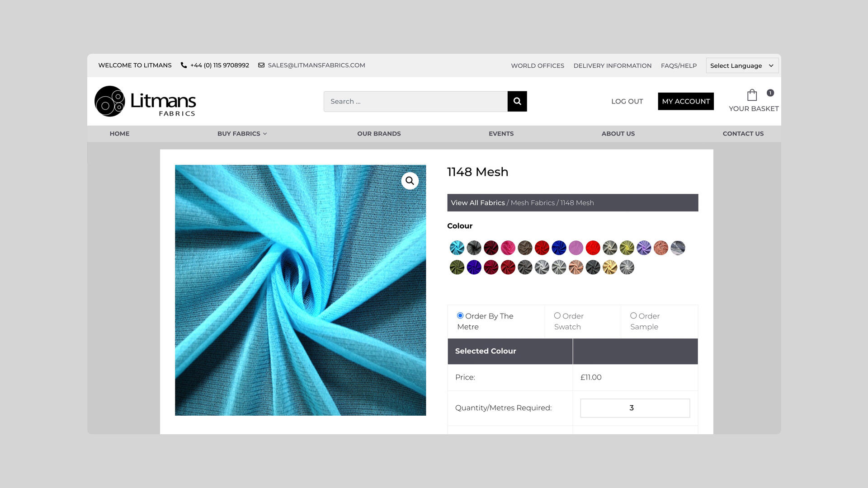Click the View All Fabrics breadcrumb link
The width and height of the screenshot is (868, 488).
[x=477, y=203]
